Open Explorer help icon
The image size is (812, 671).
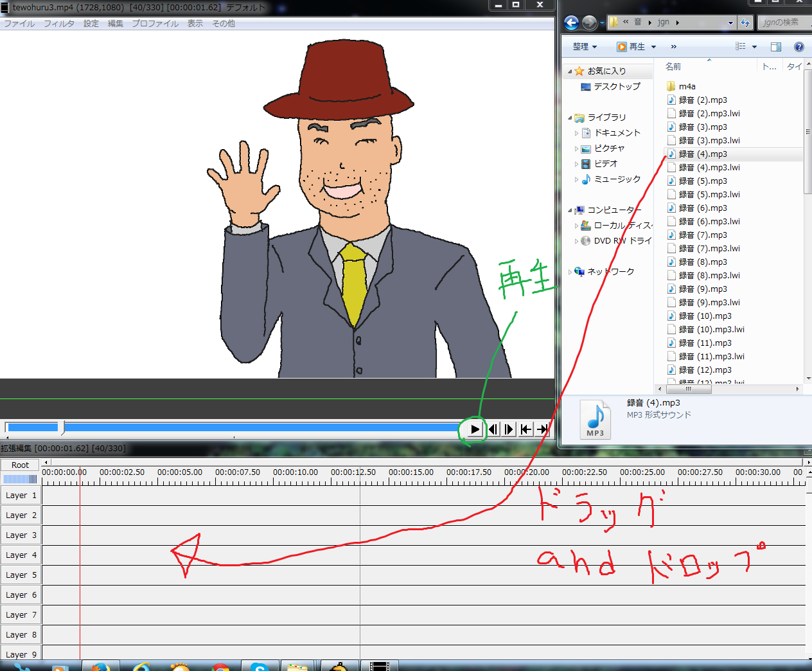[799, 47]
